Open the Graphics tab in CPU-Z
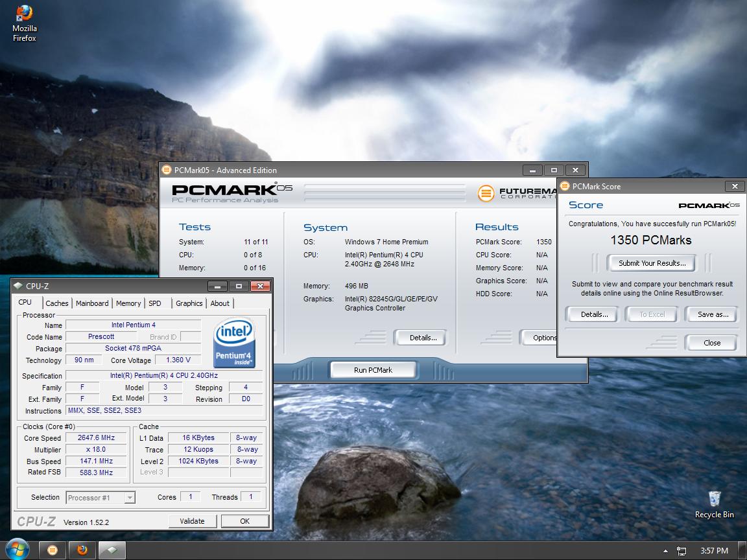 point(189,303)
